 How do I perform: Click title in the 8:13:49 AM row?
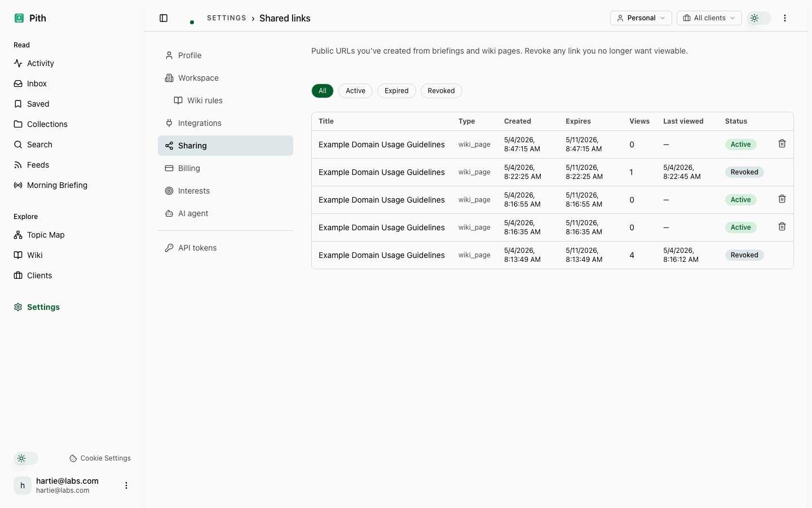coord(382,255)
